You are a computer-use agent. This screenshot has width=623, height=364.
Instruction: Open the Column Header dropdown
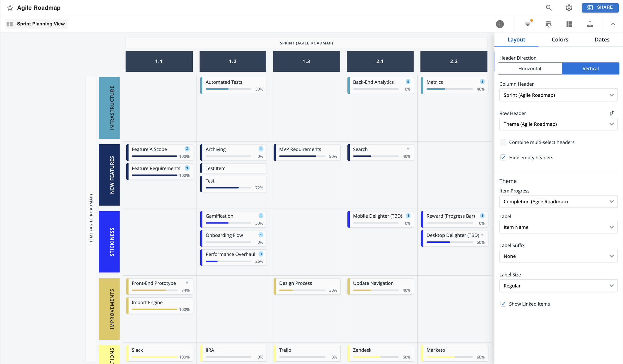[x=558, y=95]
